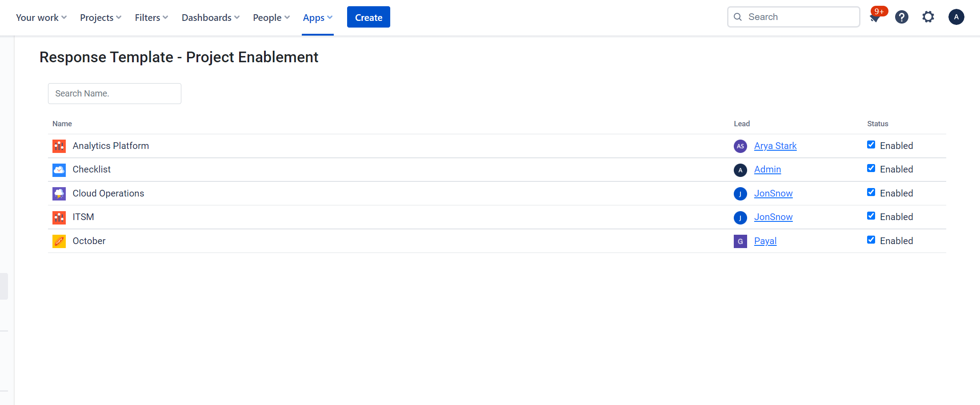This screenshot has width=980, height=405.
Task: Uncheck Enabled status for Cloud Operations
Action: [x=871, y=192]
